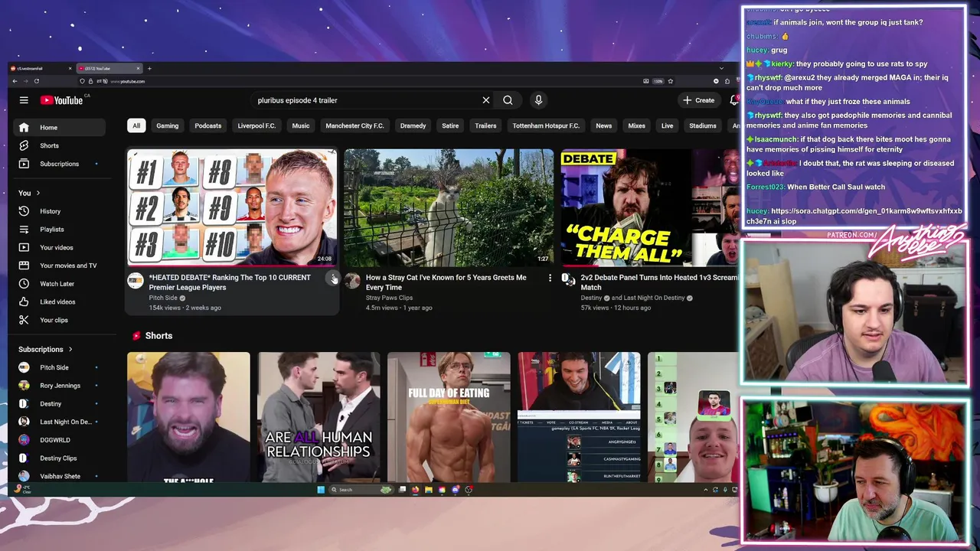Click the Create button
This screenshot has height=551, width=980.
(x=699, y=100)
